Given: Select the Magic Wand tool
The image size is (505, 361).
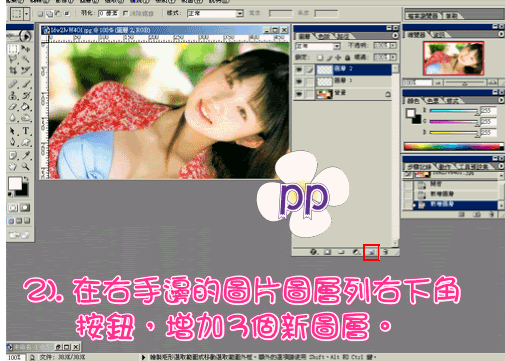Looking at the screenshot, I should pos(25,60).
